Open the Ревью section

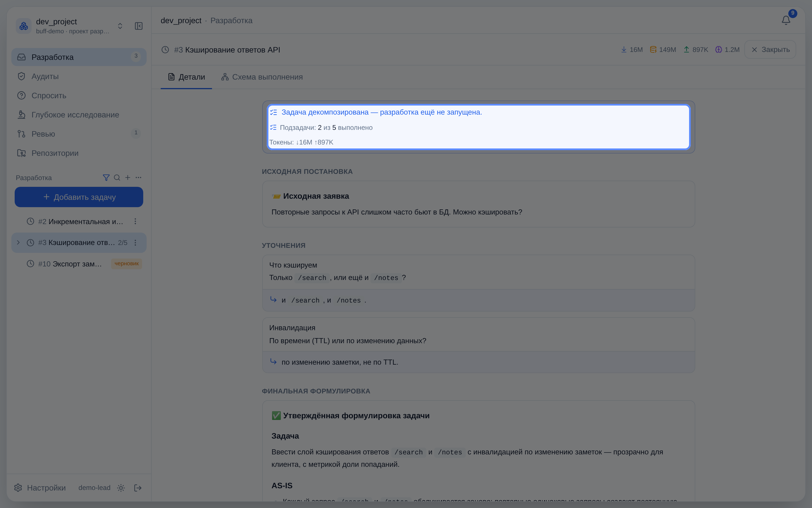pyautogui.click(x=79, y=134)
